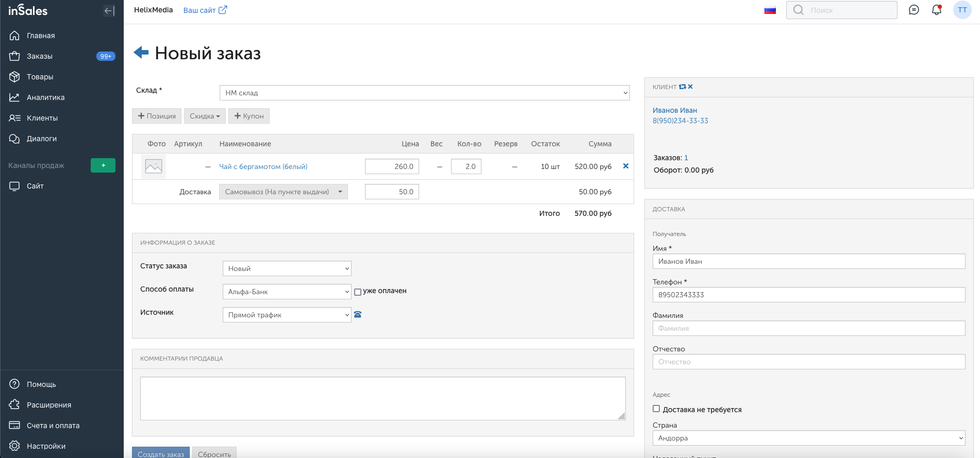The height and width of the screenshot is (458, 980).
Task: Open notifications bell
Action: click(x=937, y=10)
